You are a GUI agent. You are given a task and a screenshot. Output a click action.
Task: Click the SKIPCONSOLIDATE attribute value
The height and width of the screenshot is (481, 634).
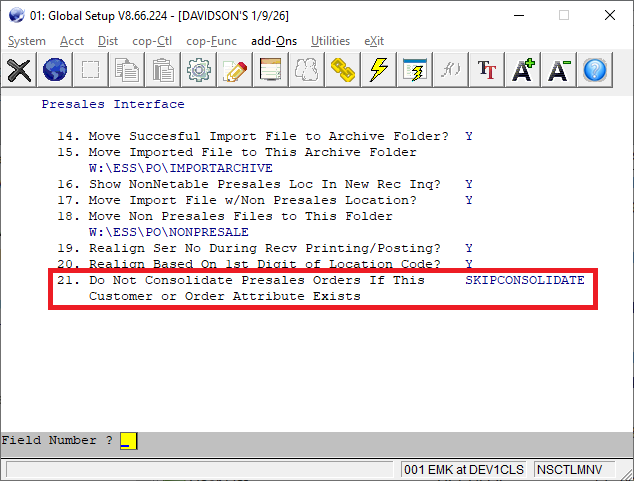[525, 280]
